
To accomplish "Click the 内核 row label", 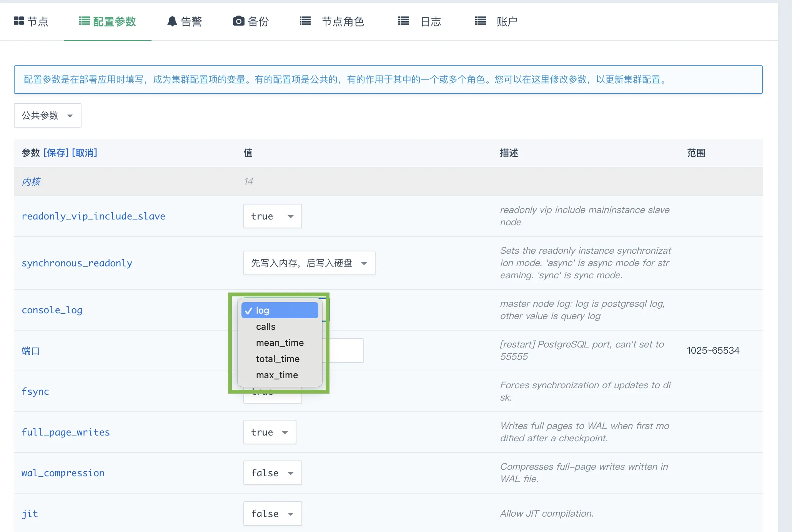I will [x=31, y=181].
